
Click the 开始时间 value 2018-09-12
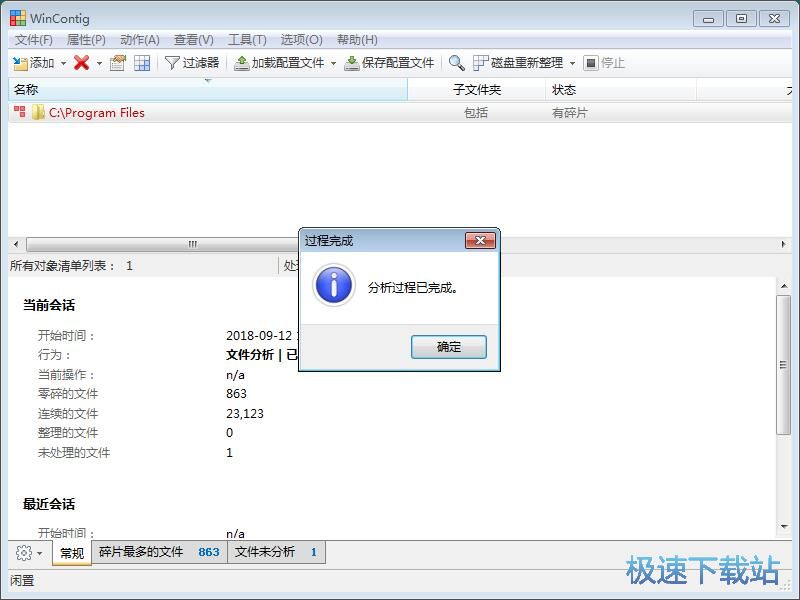[x=259, y=336]
